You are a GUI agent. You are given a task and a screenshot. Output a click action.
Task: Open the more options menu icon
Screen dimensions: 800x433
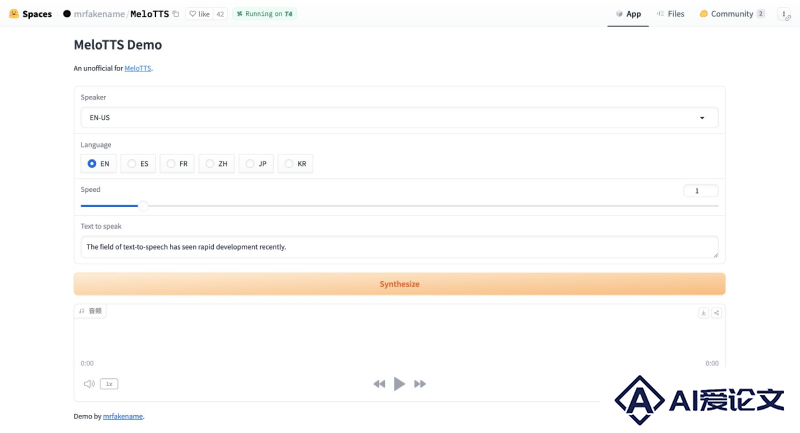[x=784, y=14]
